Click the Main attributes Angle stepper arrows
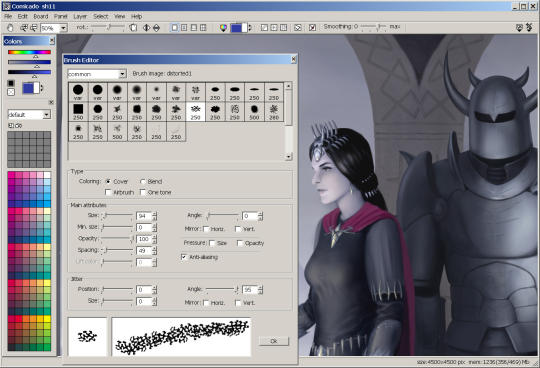Screen dimensions: 540x368 (260, 216)
